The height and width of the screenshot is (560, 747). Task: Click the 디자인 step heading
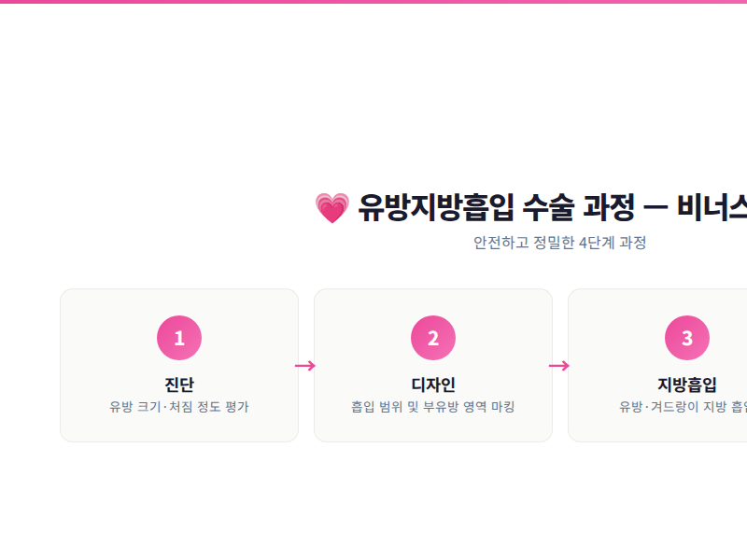(x=433, y=384)
